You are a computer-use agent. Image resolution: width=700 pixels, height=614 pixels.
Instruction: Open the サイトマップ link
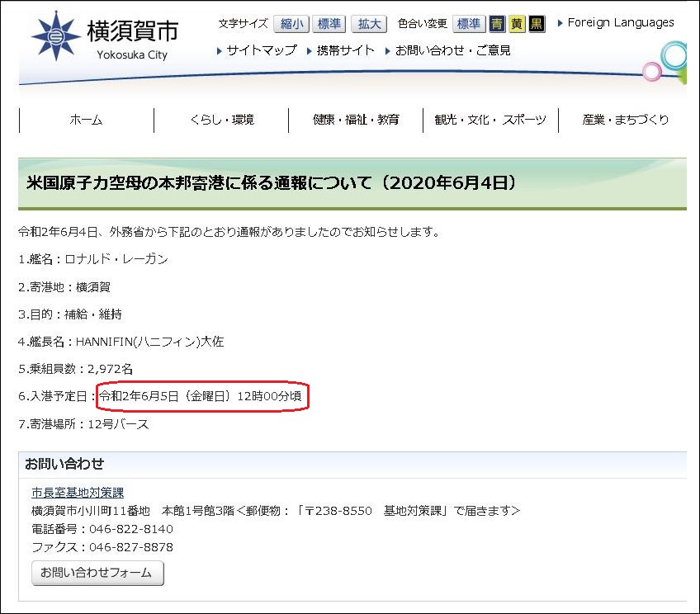(x=261, y=50)
